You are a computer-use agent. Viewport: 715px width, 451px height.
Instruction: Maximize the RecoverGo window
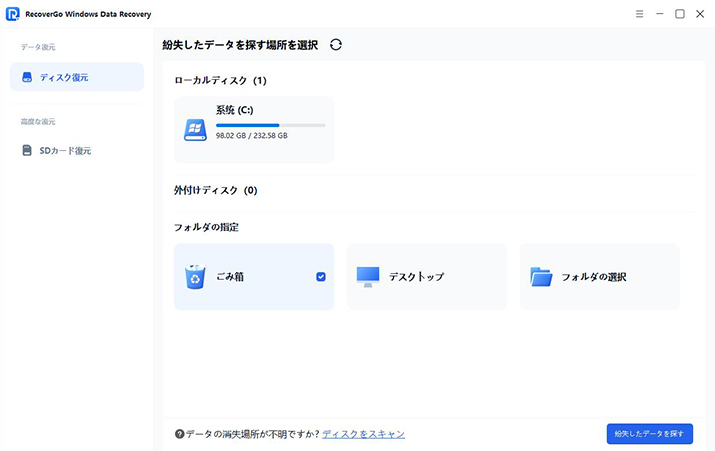[x=679, y=14]
